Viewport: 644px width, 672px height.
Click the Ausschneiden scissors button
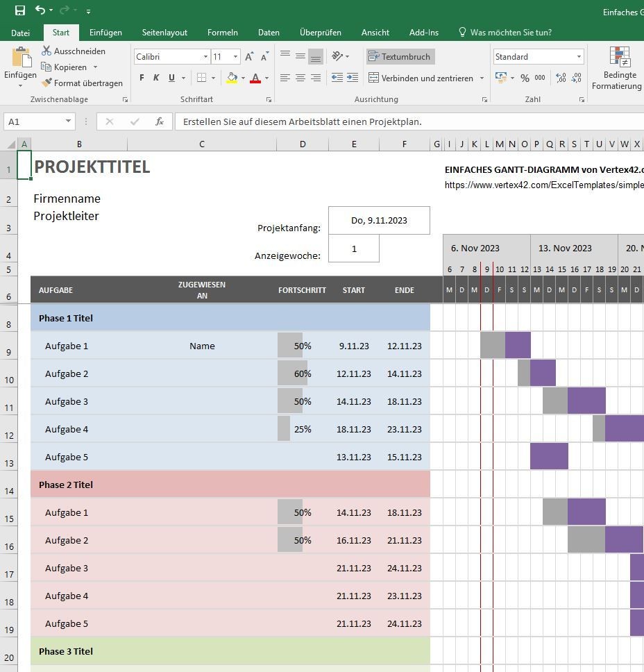coord(74,51)
